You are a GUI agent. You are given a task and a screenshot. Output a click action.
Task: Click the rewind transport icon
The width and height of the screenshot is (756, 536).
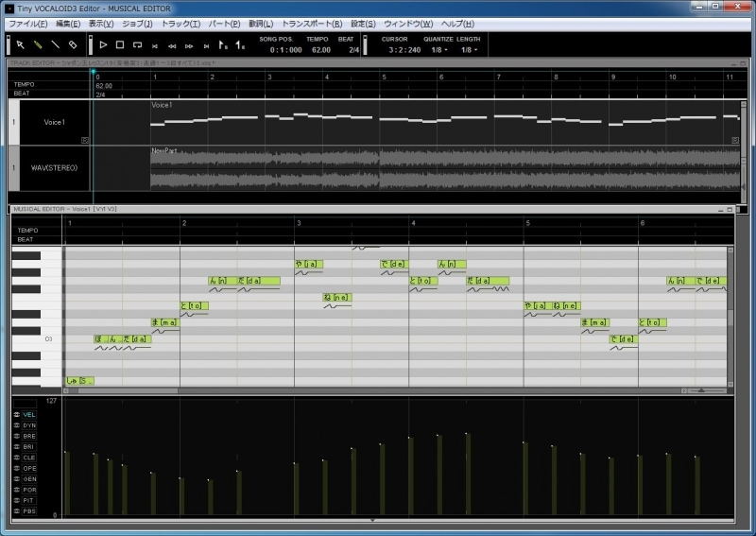click(172, 46)
